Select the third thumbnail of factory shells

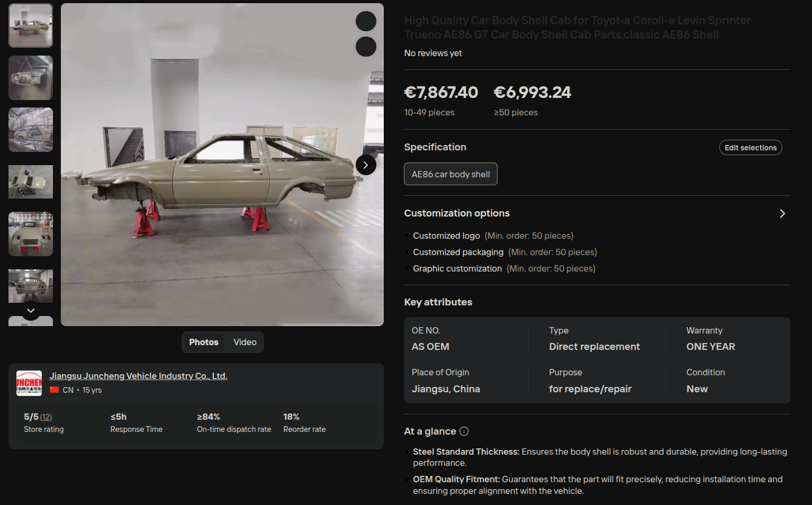31,130
